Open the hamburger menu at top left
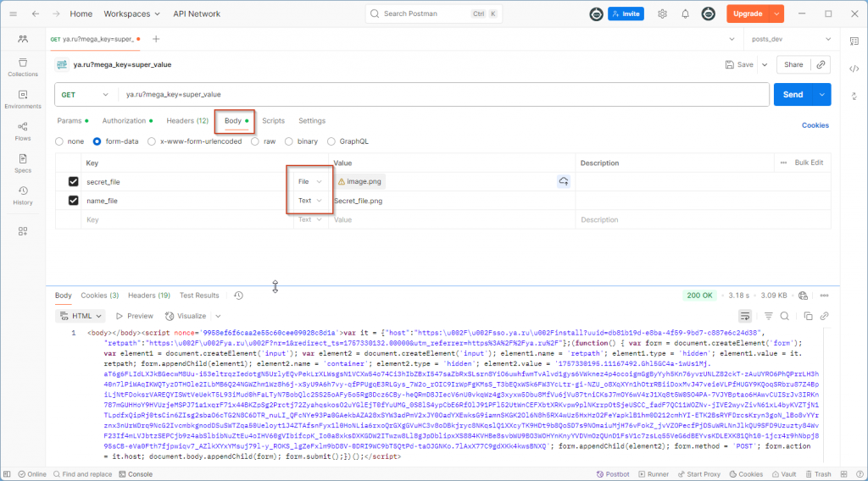The image size is (868, 481). (14, 14)
